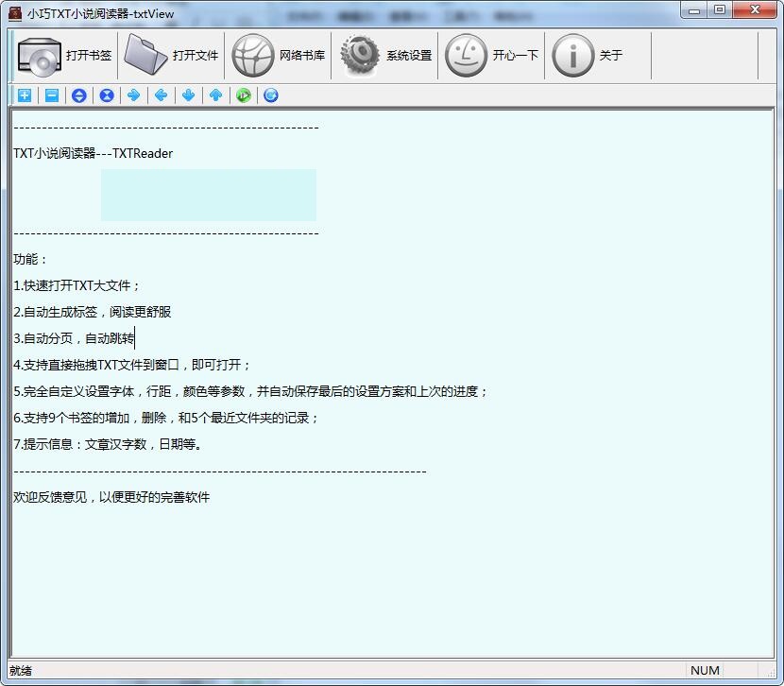Click the blue left arrow icon

(x=162, y=95)
